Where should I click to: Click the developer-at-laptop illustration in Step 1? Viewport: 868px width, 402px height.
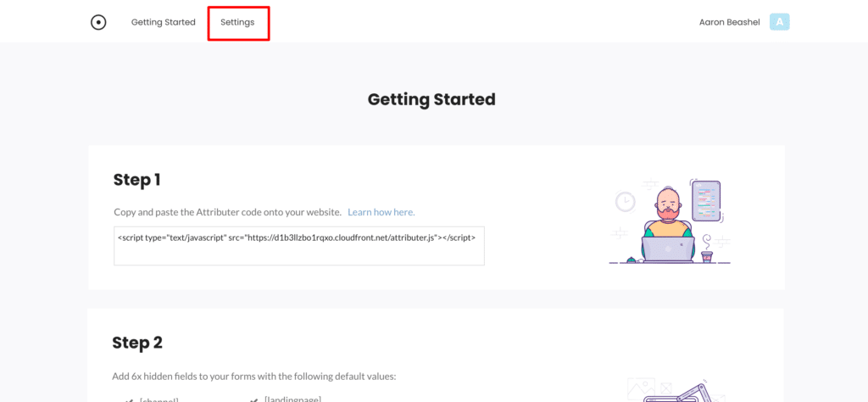coord(670,221)
